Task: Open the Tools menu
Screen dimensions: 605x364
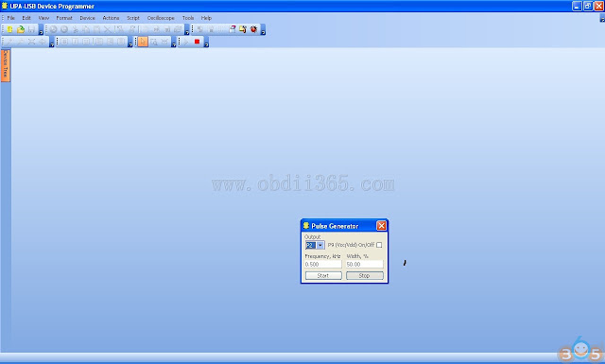Action: (x=188, y=18)
